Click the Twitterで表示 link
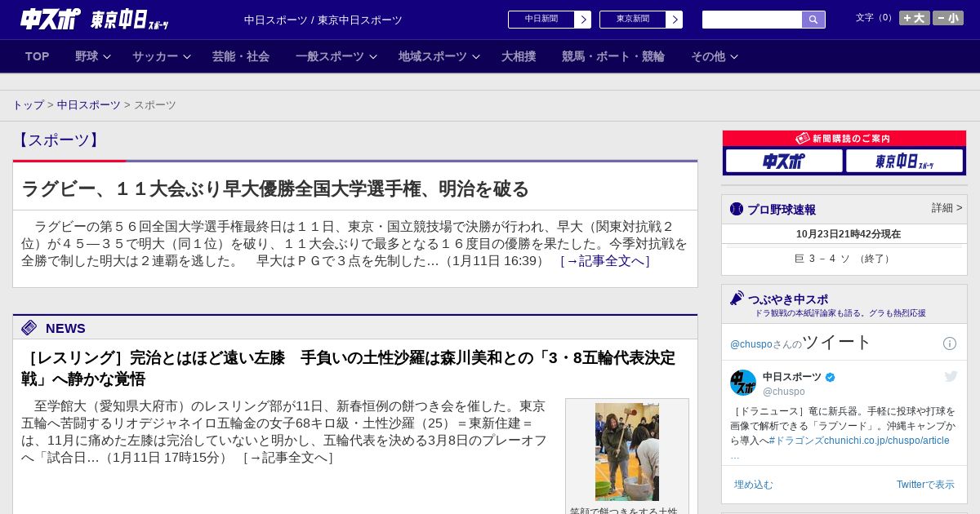This screenshot has height=514, width=980. (x=925, y=485)
